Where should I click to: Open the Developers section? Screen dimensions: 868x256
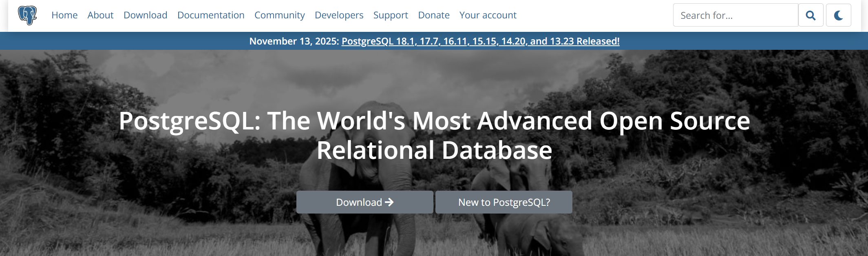[x=339, y=15]
